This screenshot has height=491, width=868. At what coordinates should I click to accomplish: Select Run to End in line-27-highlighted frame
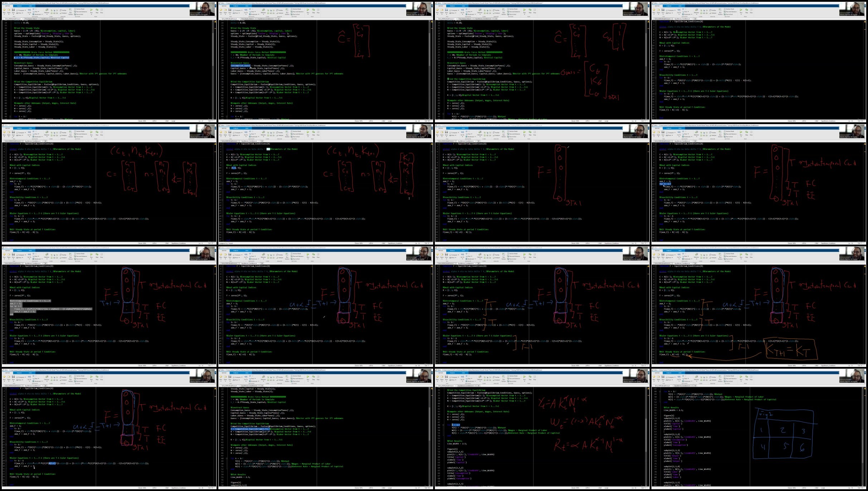(79, 14)
